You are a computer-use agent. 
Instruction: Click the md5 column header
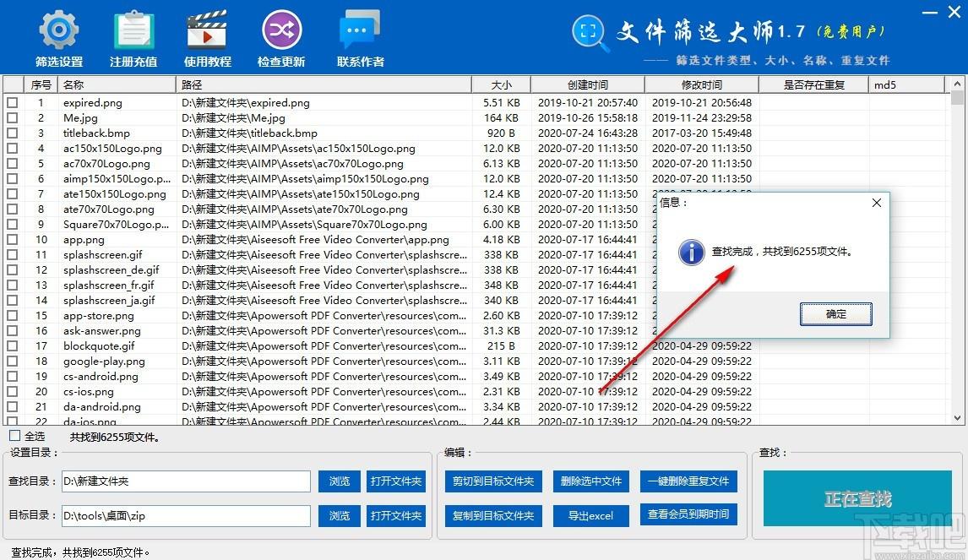[906, 84]
